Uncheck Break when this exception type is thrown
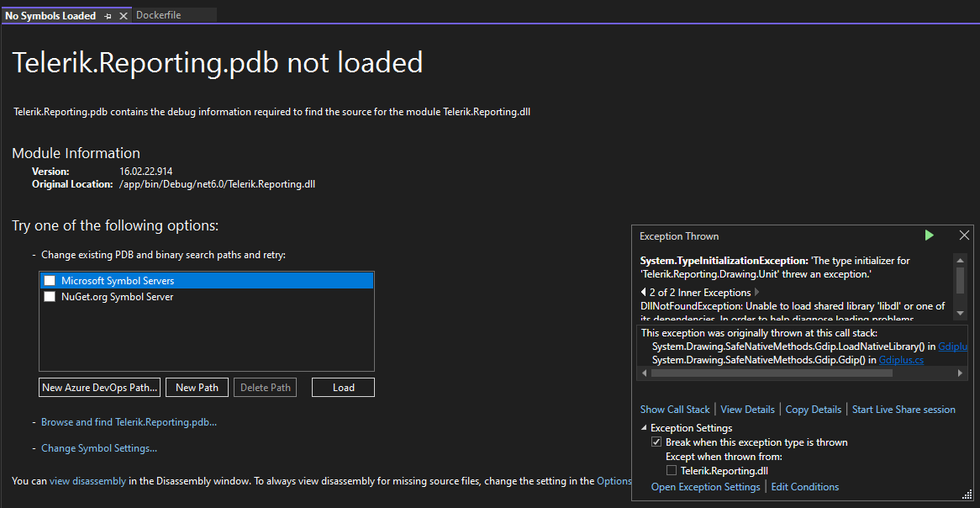 (656, 442)
